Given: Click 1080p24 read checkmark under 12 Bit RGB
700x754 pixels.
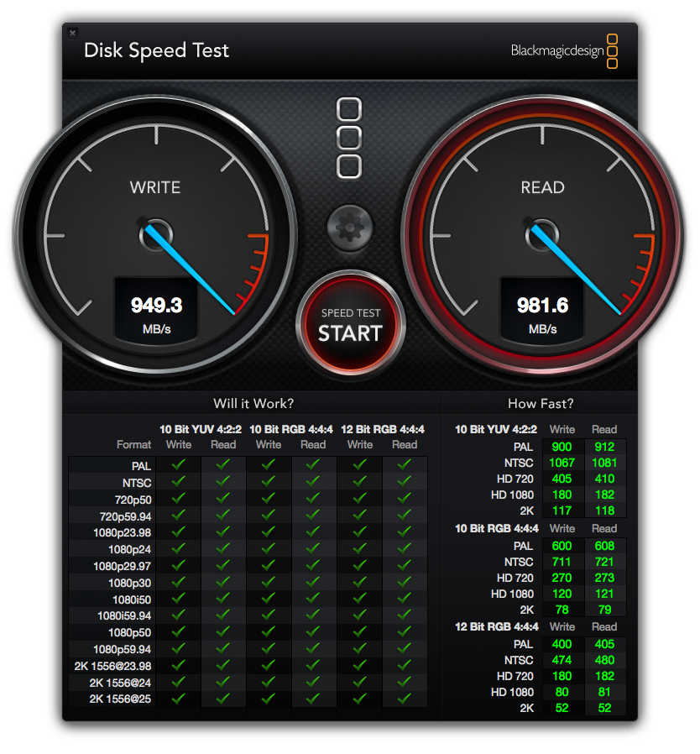Looking at the screenshot, I should click(405, 547).
